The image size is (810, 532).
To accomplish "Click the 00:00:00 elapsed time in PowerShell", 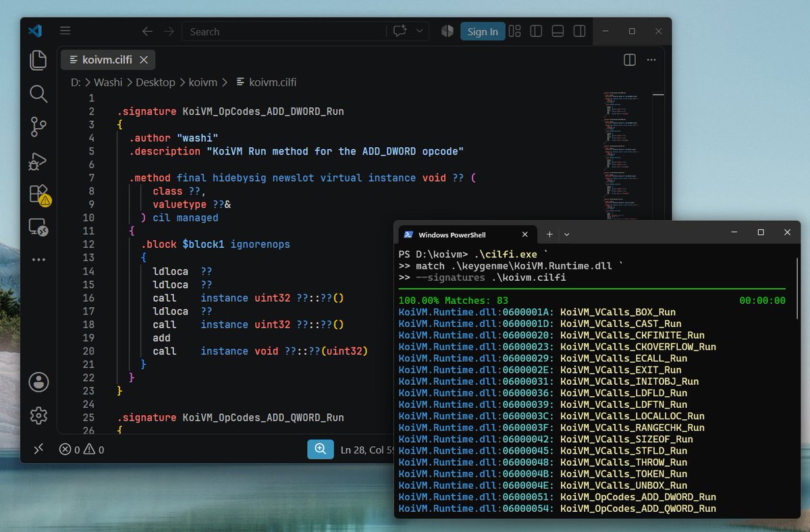I will pyautogui.click(x=763, y=300).
